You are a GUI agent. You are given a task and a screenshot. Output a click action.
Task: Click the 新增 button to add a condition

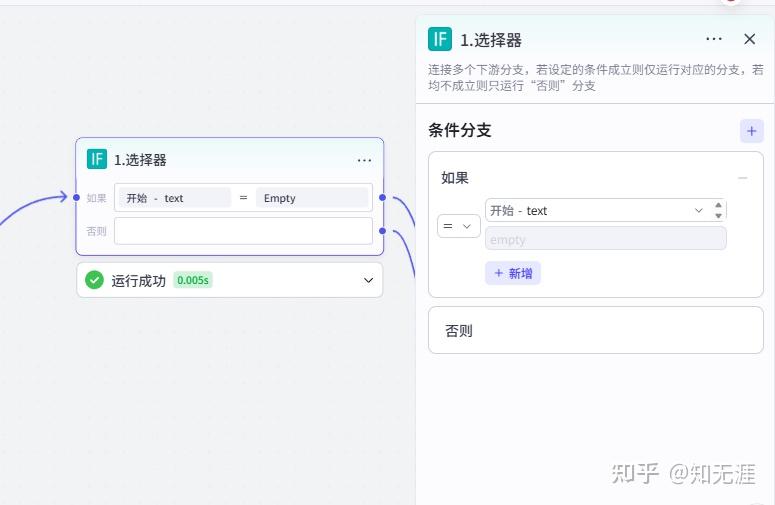[513, 273]
